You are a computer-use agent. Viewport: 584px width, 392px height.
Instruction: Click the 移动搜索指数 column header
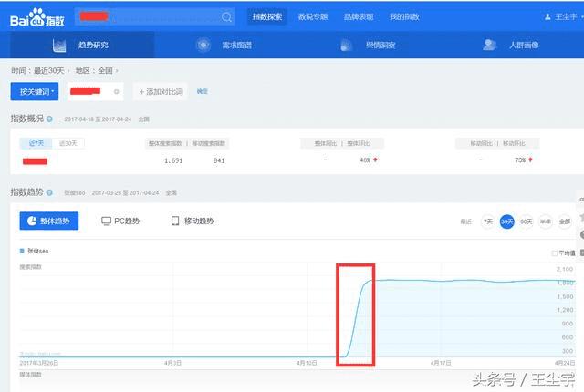click(x=209, y=143)
